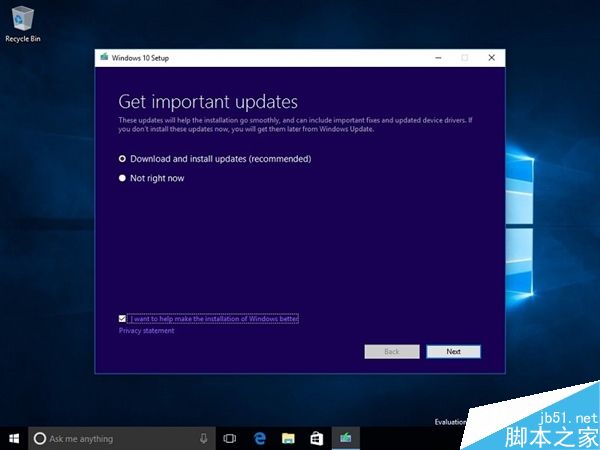Open Task View from taskbar
The width and height of the screenshot is (600, 450).
(x=230, y=439)
